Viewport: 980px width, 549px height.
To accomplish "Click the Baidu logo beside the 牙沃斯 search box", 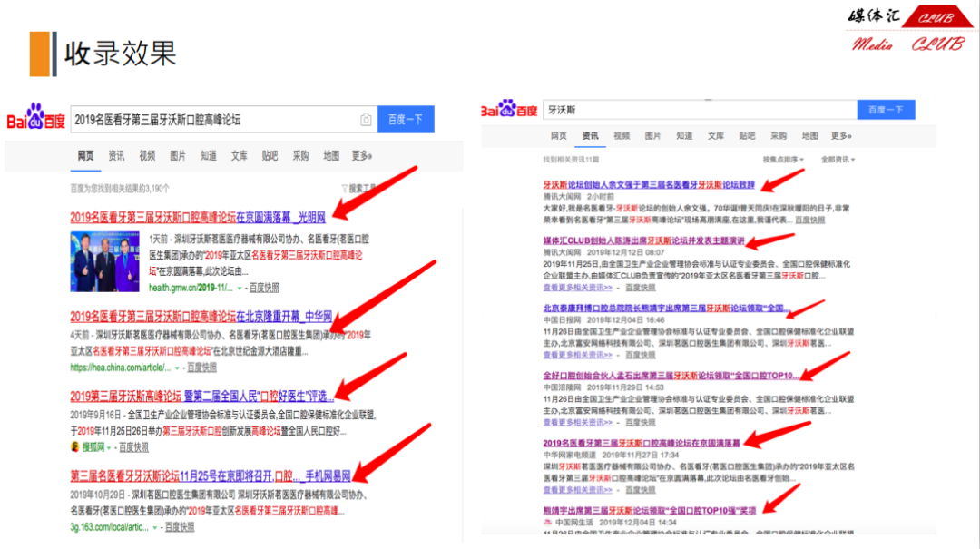I will [509, 110].
